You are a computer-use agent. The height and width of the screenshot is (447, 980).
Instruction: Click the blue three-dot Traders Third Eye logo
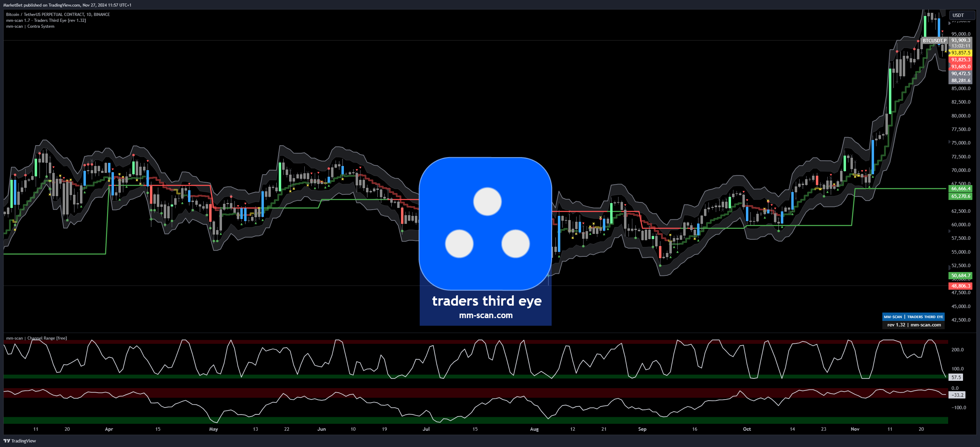pyautogui.click(x=485, y=223)
